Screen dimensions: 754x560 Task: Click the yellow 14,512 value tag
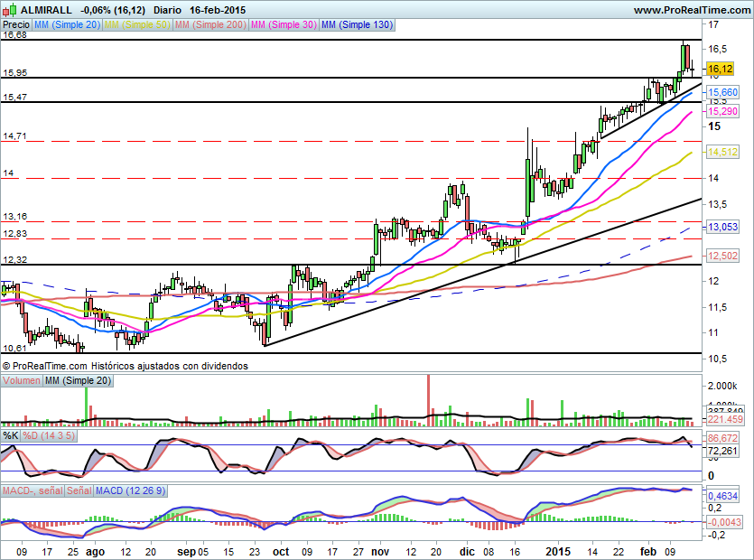[722, 152]
